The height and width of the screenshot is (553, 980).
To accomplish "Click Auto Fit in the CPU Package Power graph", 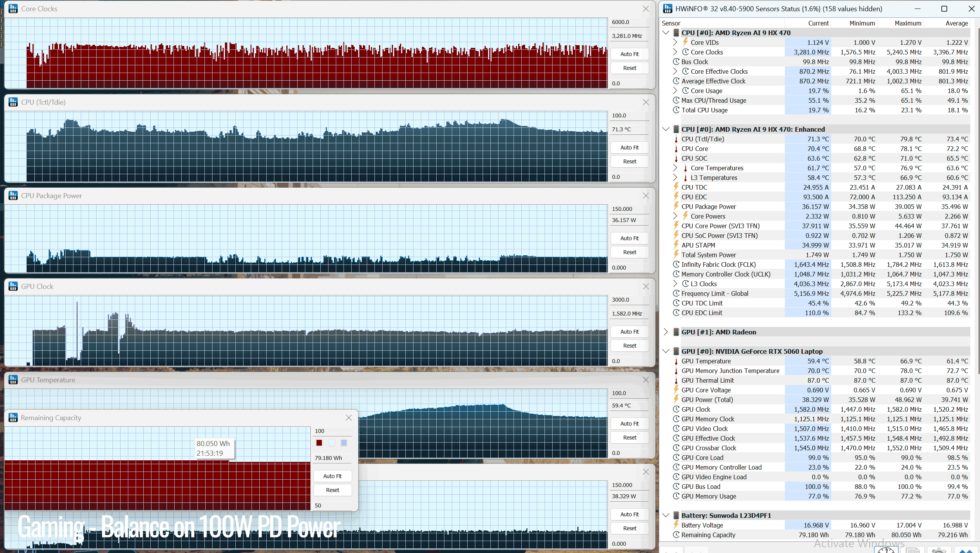I will tap(630, 238).
